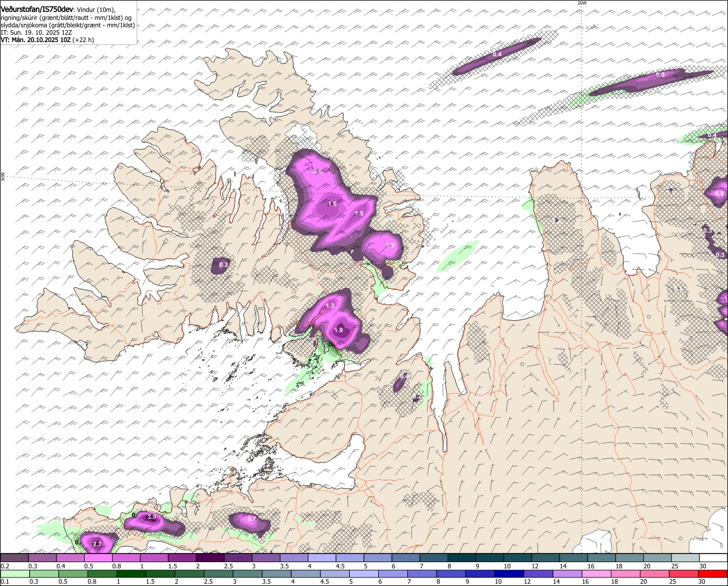Click the 1.6 value in the large magenta area

pos(332,204)
